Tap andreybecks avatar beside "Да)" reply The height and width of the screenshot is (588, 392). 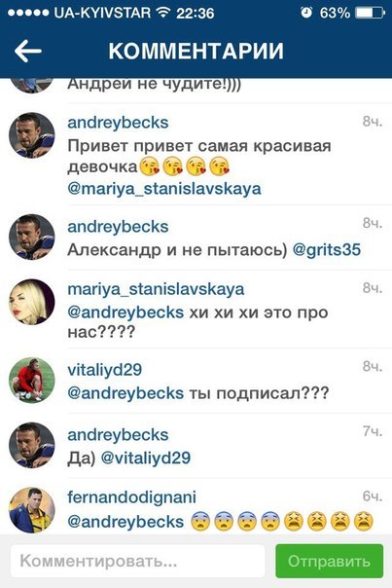pos(32,445)
